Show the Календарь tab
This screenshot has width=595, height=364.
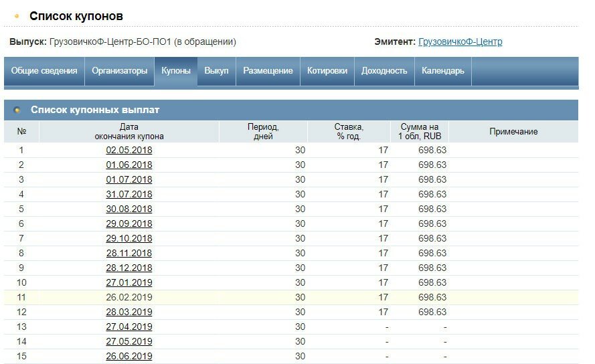tap(442, 71)
